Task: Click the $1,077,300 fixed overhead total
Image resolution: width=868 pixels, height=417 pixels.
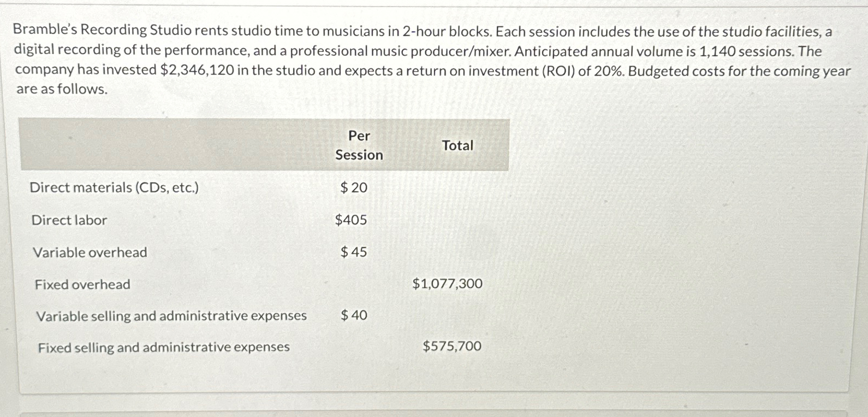Action: 447,284
